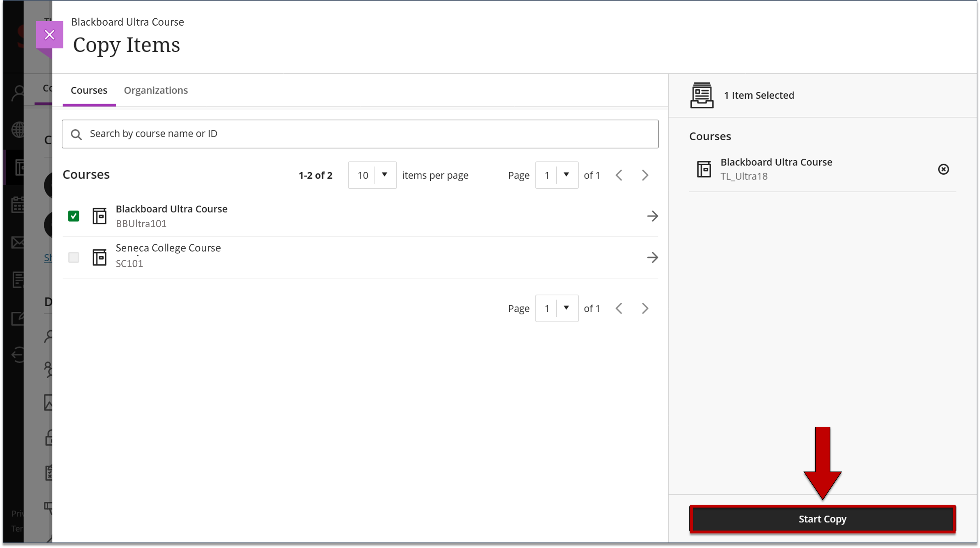Open Blackboard Ultra Course contents arrow
The height and width of the screenshot is (548, 980).
pos(652,216)
